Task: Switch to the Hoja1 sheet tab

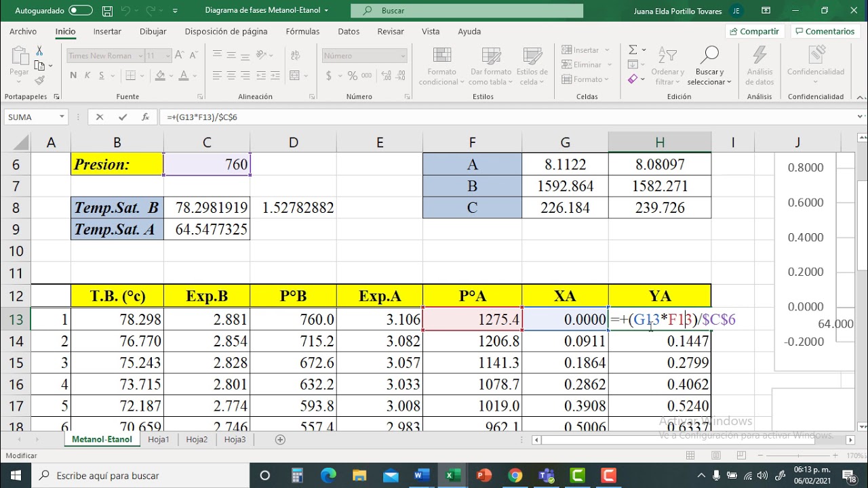Action: 159,439
